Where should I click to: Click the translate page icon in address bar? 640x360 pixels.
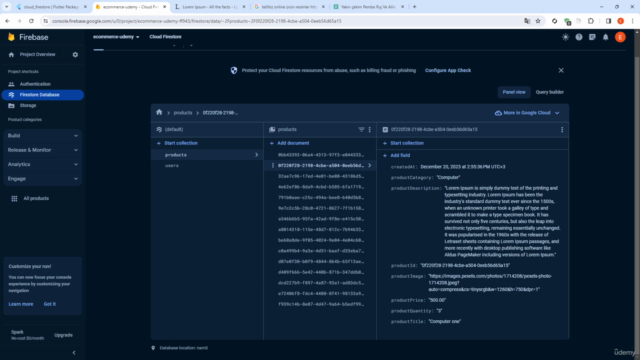pyautogui.click(x=527, y=21)
